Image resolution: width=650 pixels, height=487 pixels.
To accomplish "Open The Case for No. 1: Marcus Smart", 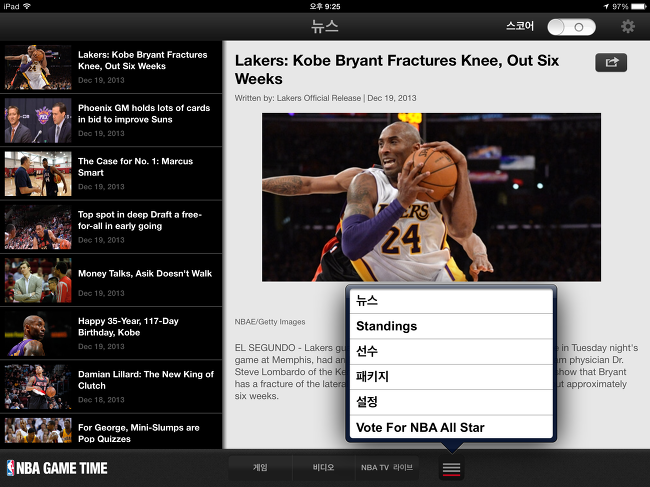I will [111, 174].
